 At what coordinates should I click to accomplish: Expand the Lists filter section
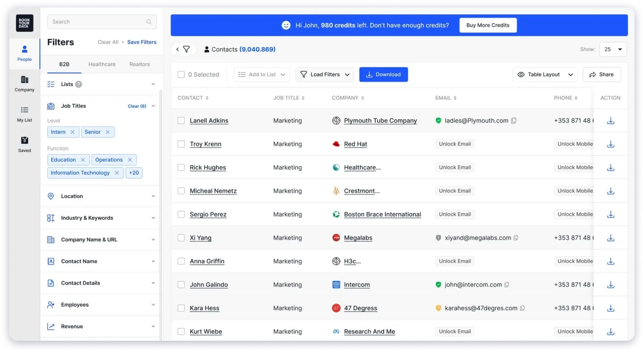click(153, 84)
